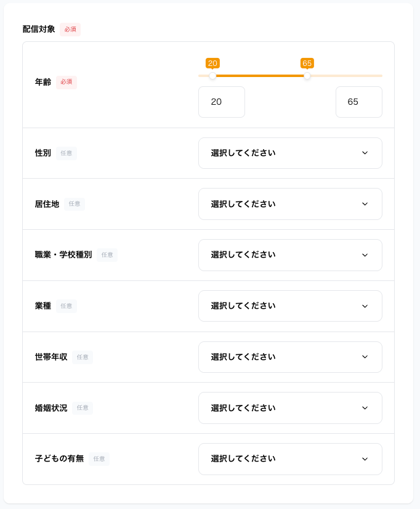Click the minimum age input showing 20

coord(222,102)
